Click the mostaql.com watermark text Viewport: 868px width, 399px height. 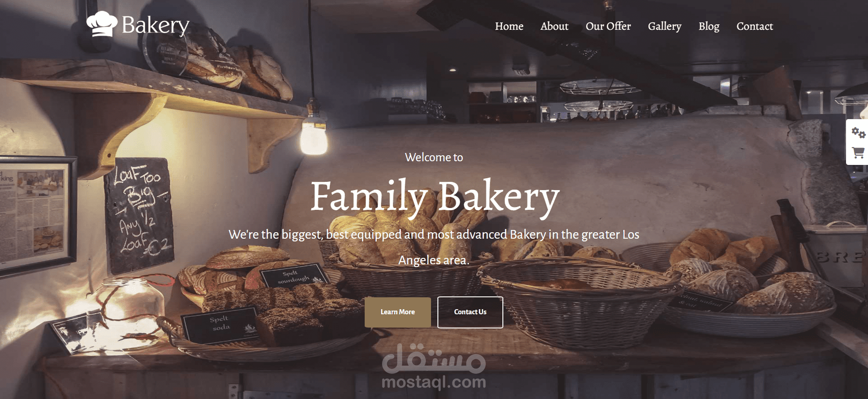[x=434, y=381]
